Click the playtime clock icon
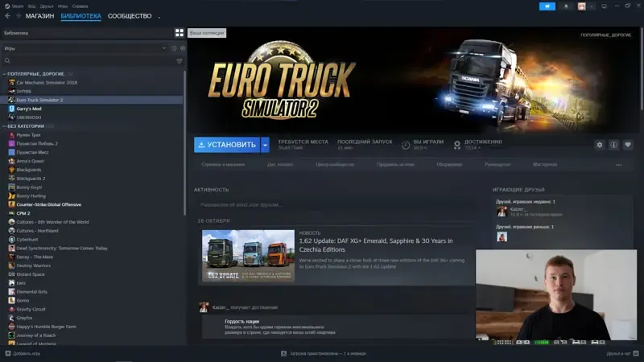Image resolution: width=644 pixels, height=362 pixels. 406,145
